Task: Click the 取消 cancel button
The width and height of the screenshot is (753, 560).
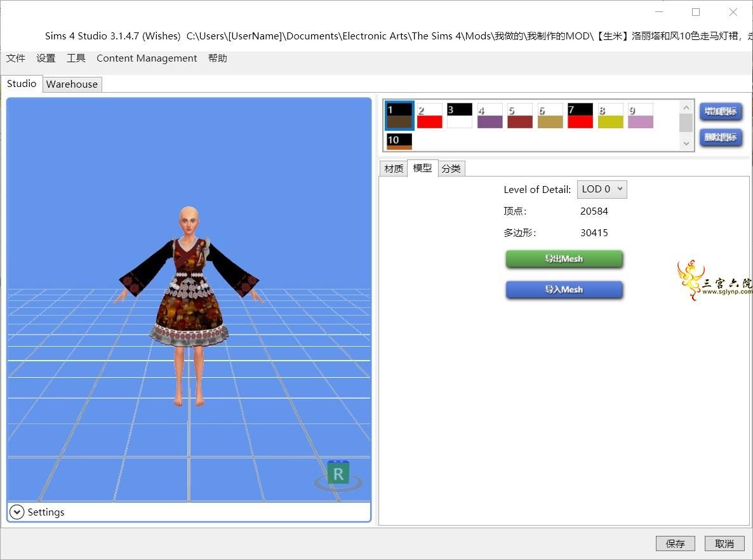Action: click(724, 543)
